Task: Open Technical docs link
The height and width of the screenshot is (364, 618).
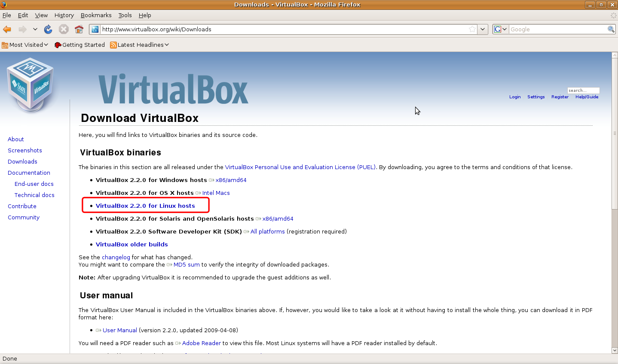Action: (34, 195)
